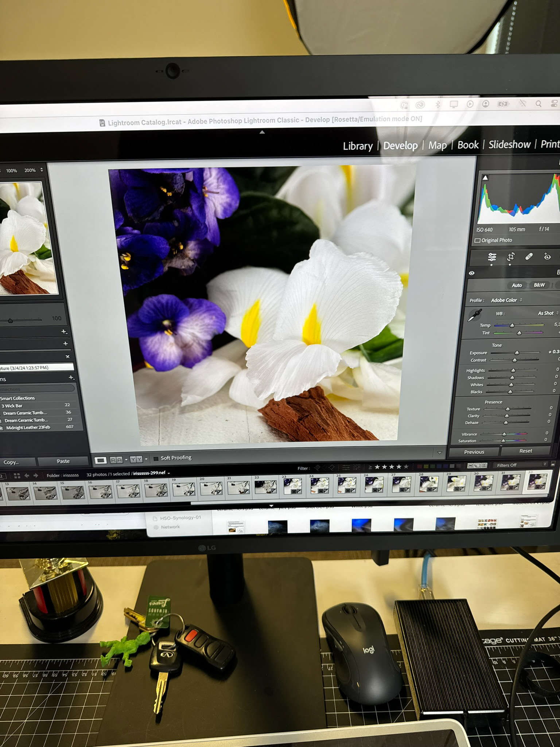Toggle B&W treatment button
Viewport: 560px width, 747px height.
[x=539, y=285]
